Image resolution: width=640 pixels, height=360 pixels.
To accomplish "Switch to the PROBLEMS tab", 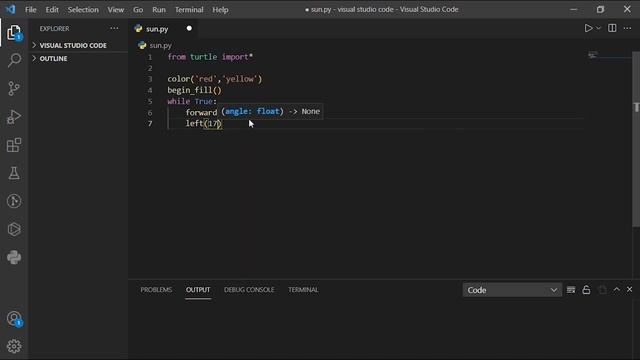I will pyautogui.click(x=156, y=290).
